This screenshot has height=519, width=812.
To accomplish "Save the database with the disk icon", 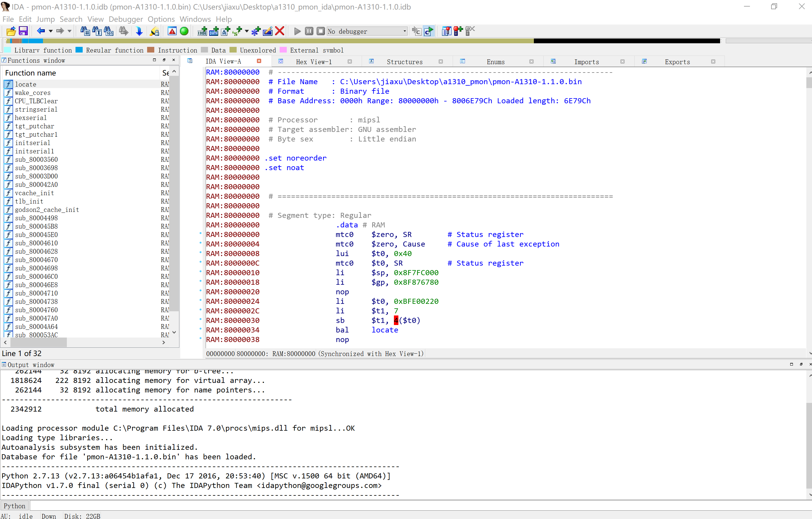I will coord(23,31).
